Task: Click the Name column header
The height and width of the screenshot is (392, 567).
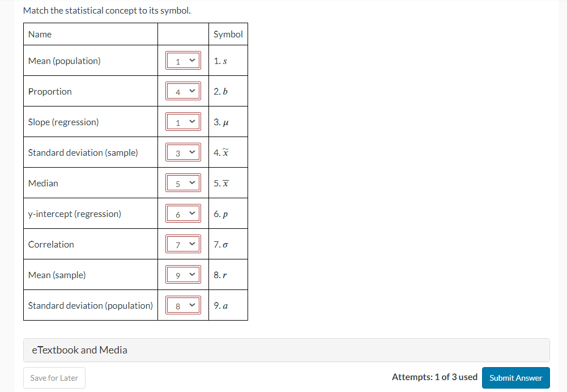Action: 40,34
